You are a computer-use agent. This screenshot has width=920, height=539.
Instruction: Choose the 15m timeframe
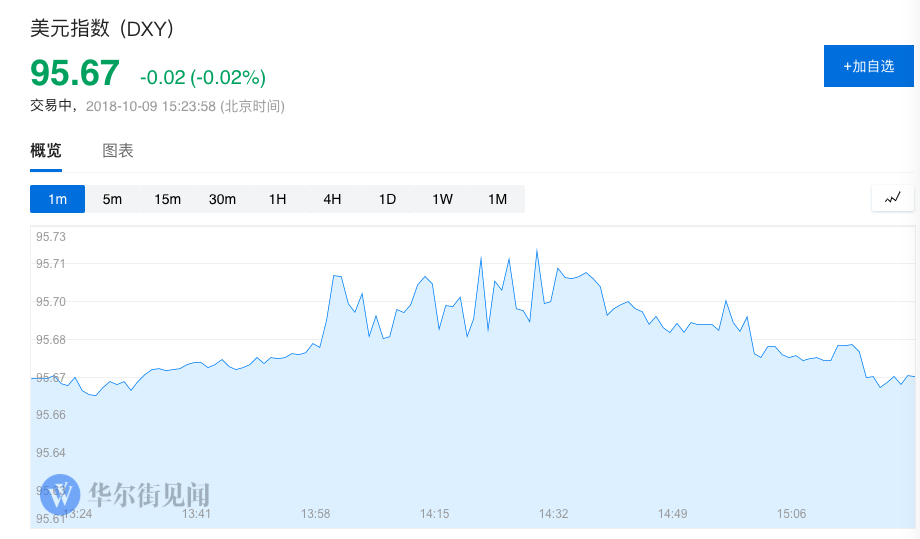pos(167,199)
